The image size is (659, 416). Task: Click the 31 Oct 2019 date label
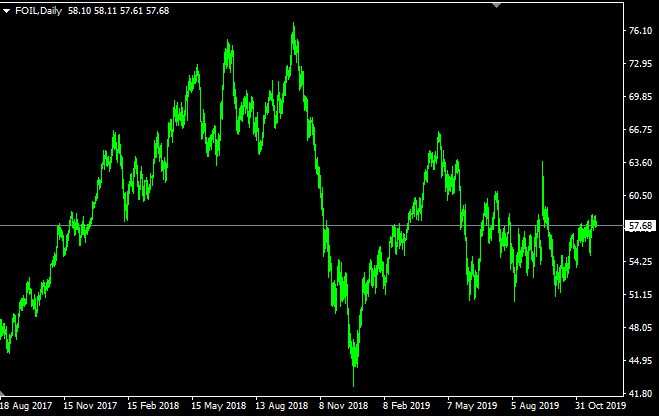point(601,406)
